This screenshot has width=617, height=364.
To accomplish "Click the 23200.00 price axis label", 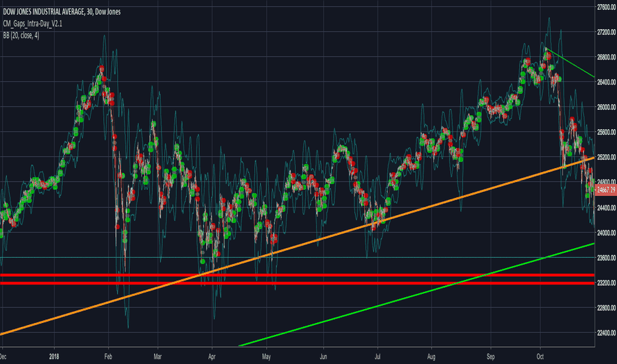I will [606, 283].
